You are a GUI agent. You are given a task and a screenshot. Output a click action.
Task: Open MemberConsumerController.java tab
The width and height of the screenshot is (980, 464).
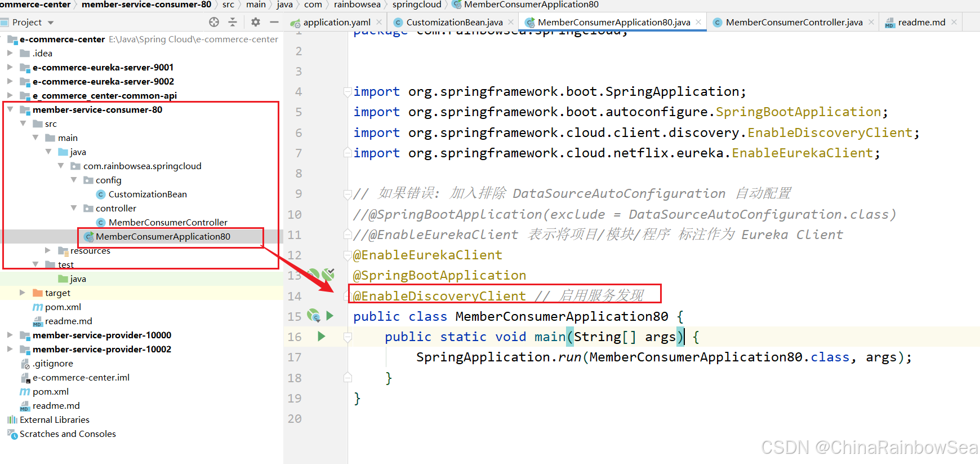[794, 22]
